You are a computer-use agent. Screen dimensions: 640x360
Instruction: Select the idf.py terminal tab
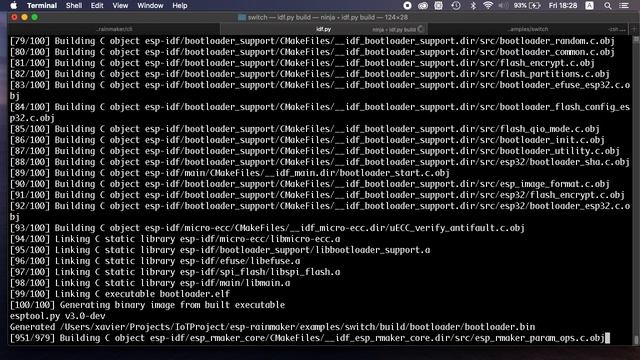323,29
